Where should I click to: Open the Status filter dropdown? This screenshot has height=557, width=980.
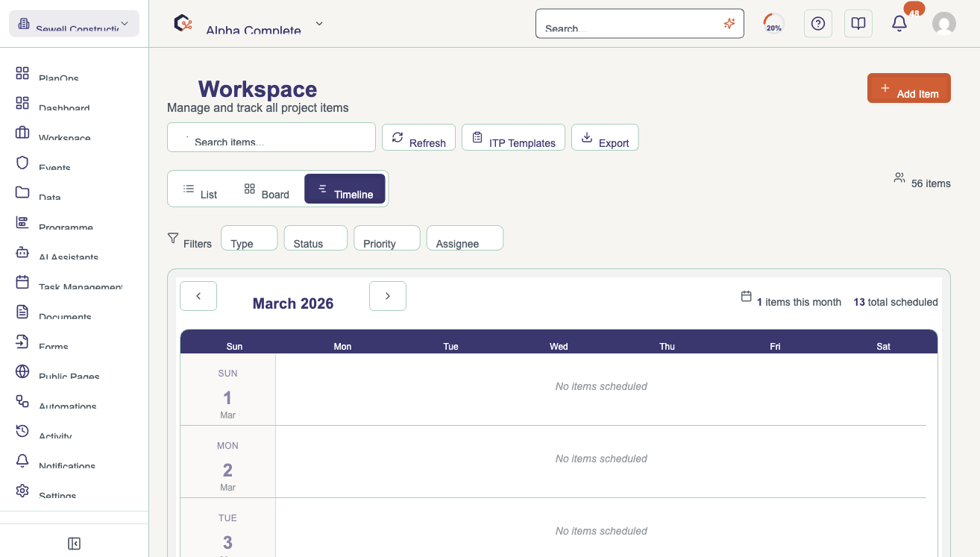315,238
